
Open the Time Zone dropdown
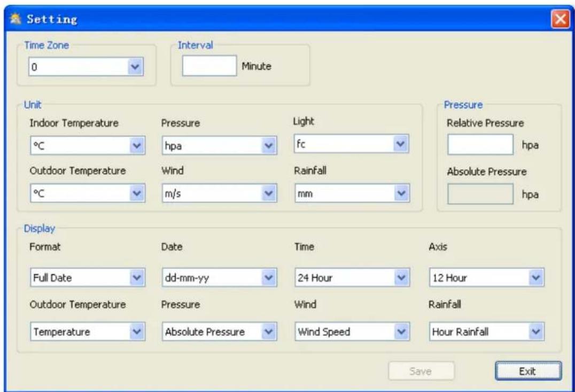(135, 67)
